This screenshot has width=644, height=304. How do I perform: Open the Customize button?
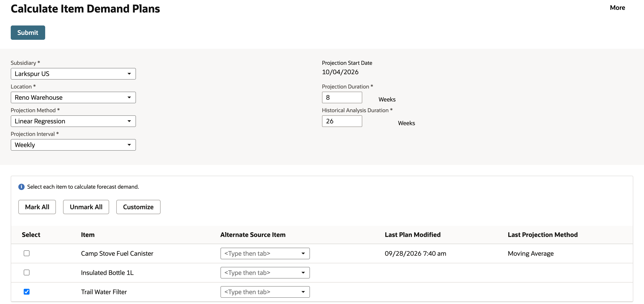138,207
